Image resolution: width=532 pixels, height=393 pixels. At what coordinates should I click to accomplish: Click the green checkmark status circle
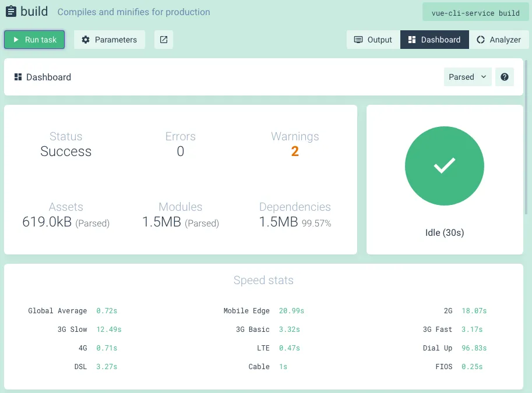444,166
